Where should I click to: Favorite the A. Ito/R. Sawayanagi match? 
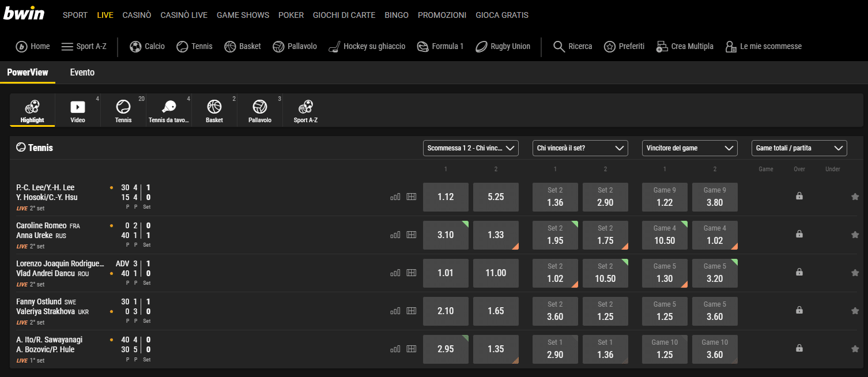tap(855, 348)
